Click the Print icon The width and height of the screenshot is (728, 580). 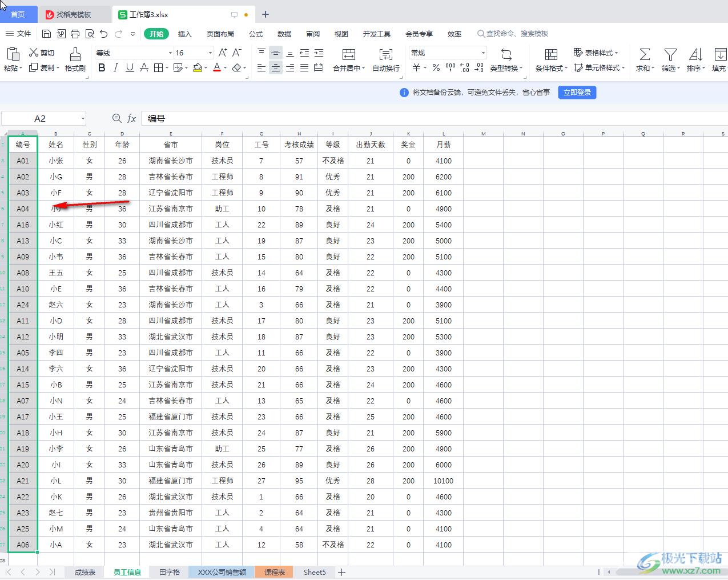coord(75,34)
